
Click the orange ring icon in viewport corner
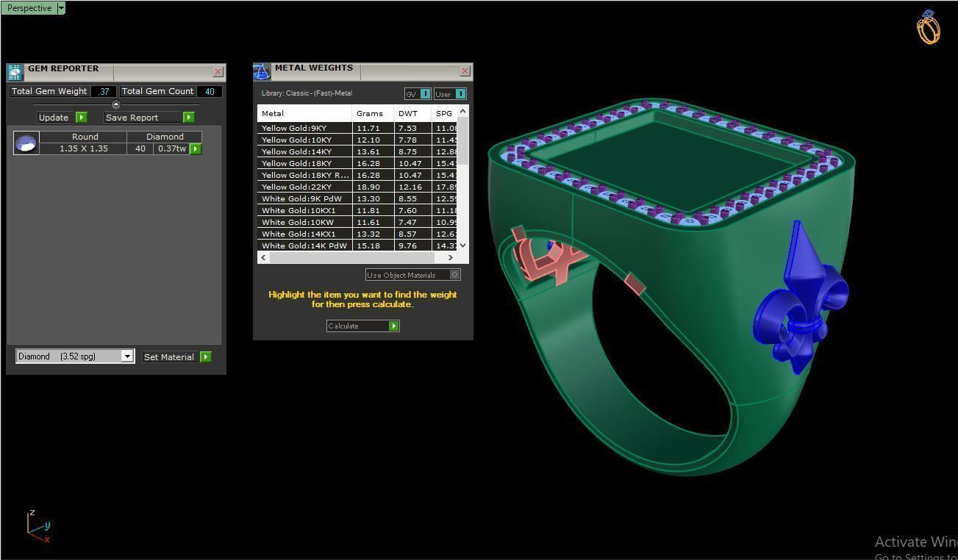929,27
